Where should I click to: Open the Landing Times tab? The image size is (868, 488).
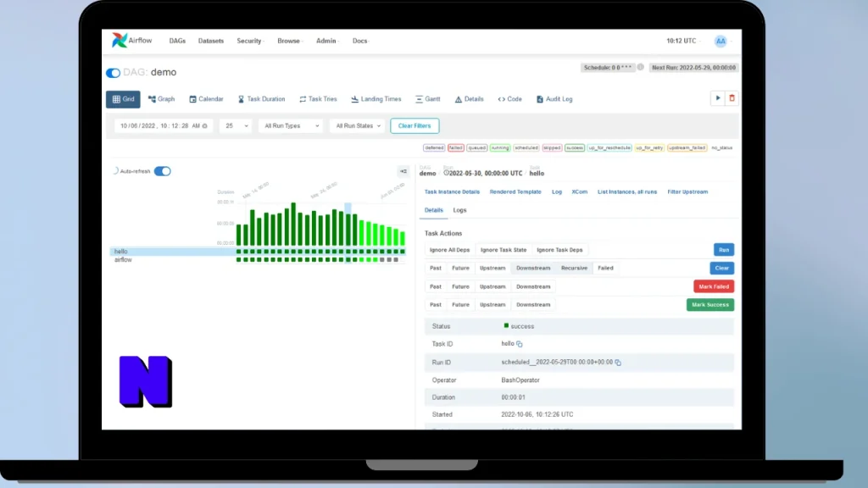tap(376, 99)
